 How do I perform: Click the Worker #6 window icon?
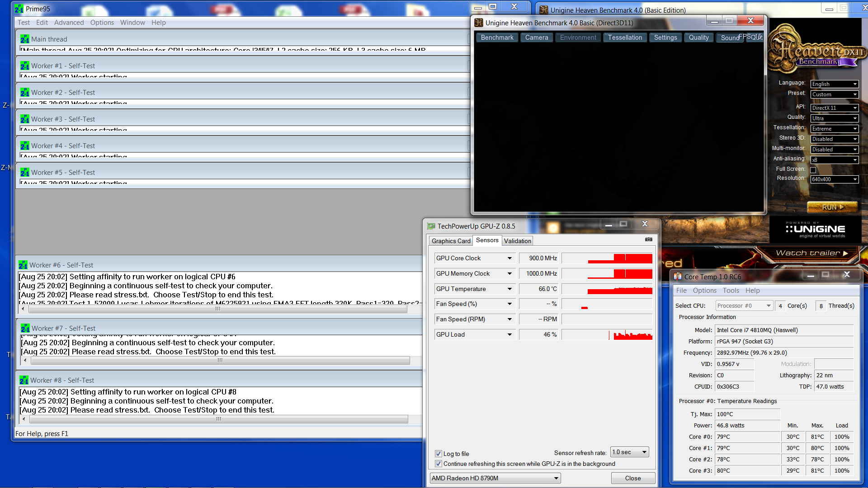[23, 265]
